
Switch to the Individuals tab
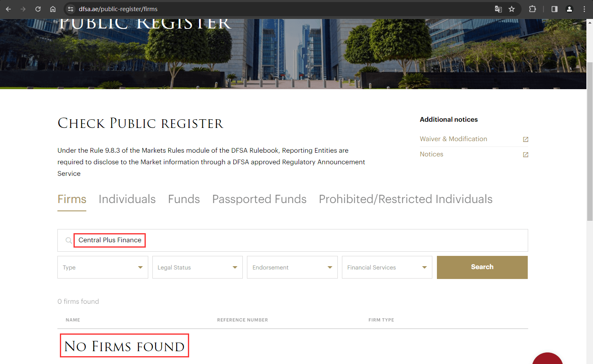(127, 199)
